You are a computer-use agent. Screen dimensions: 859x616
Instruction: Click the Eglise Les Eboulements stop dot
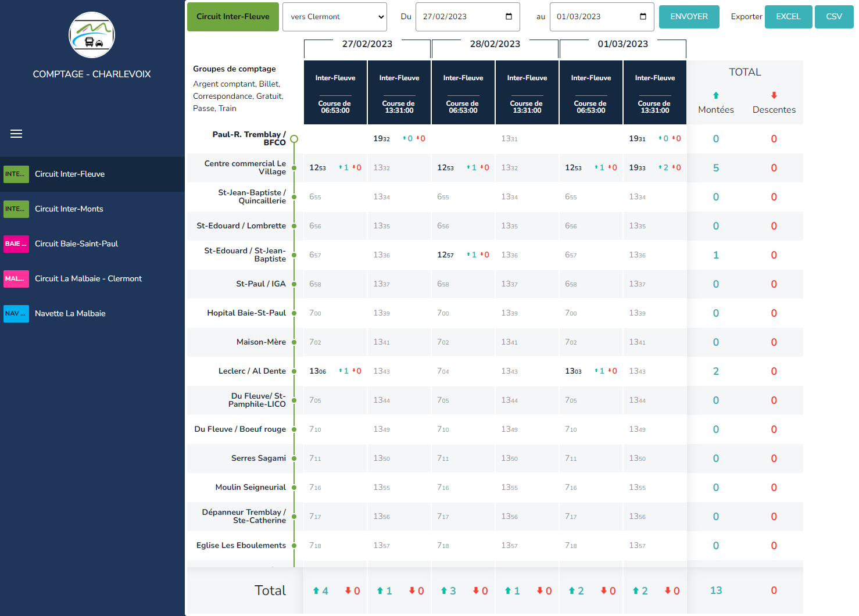point(294,546)
